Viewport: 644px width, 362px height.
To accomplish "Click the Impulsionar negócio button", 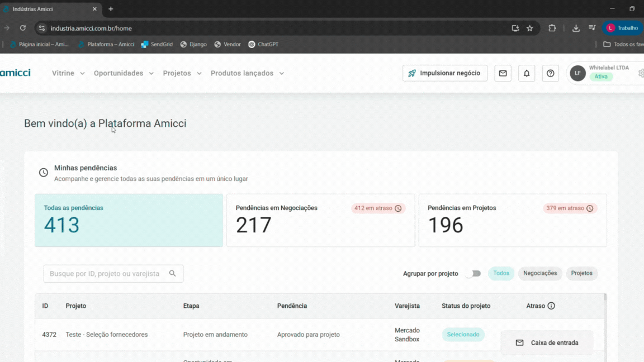I will coord(444,73).
